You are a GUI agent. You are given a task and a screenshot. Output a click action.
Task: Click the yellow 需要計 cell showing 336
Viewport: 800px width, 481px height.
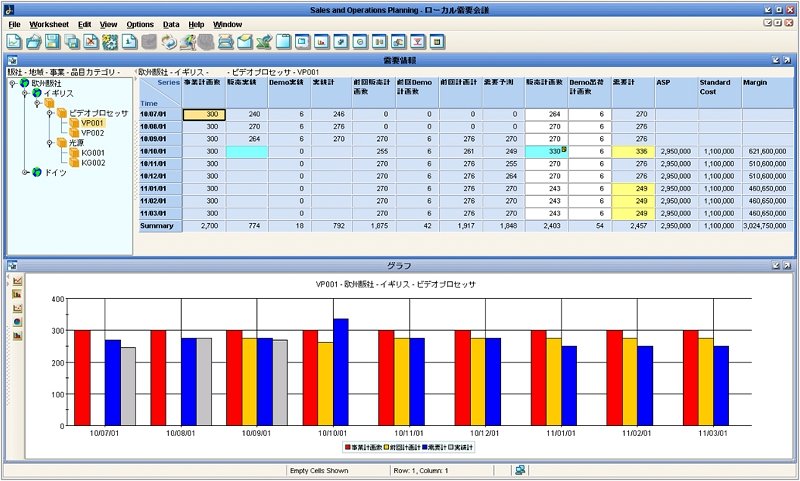click(x=633, y=151)
